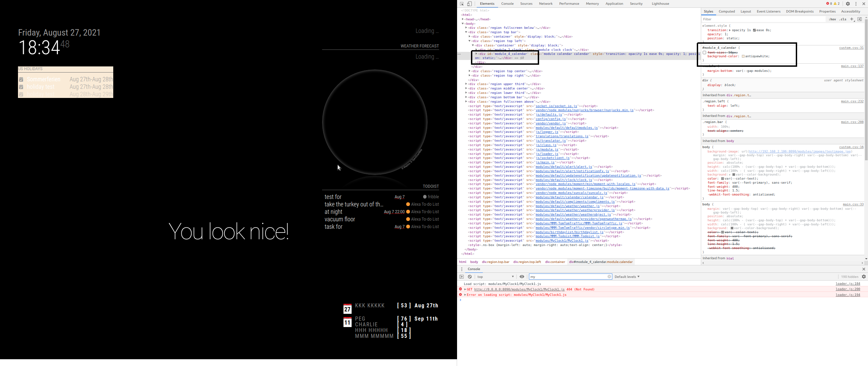Click the live expression eye icon
Screen dimensions: 868x366
click(x=522, y=277)
